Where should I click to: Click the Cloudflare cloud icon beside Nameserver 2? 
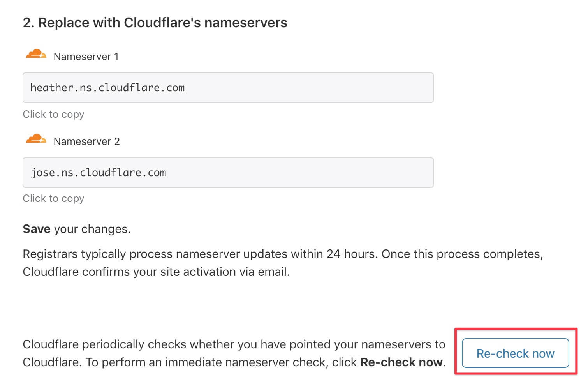tap(36, 139)
